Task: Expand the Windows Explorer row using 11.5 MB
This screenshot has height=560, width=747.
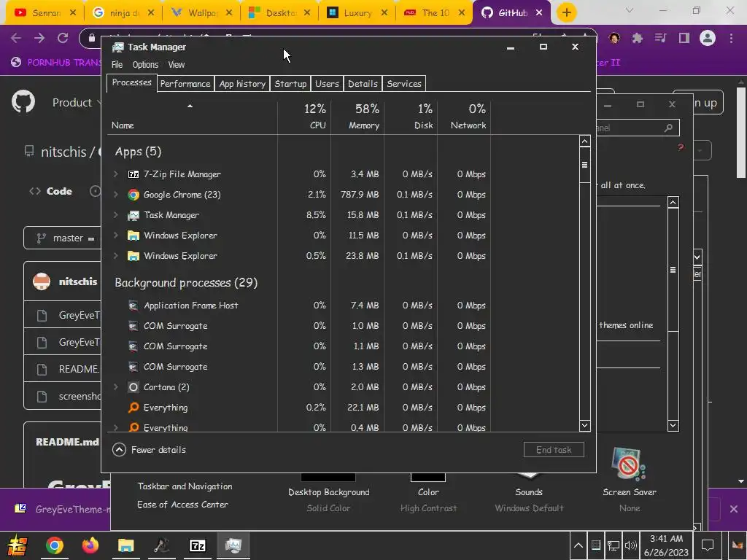Action: click(116, 236)
